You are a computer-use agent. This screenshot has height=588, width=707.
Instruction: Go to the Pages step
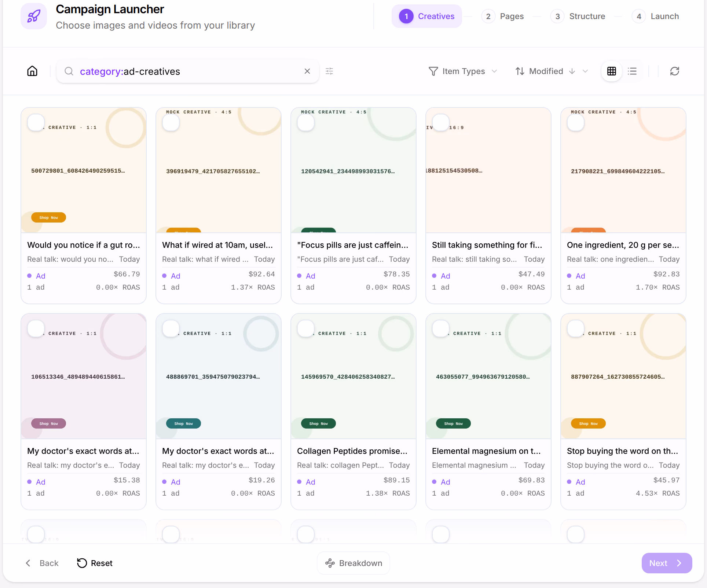503,16
